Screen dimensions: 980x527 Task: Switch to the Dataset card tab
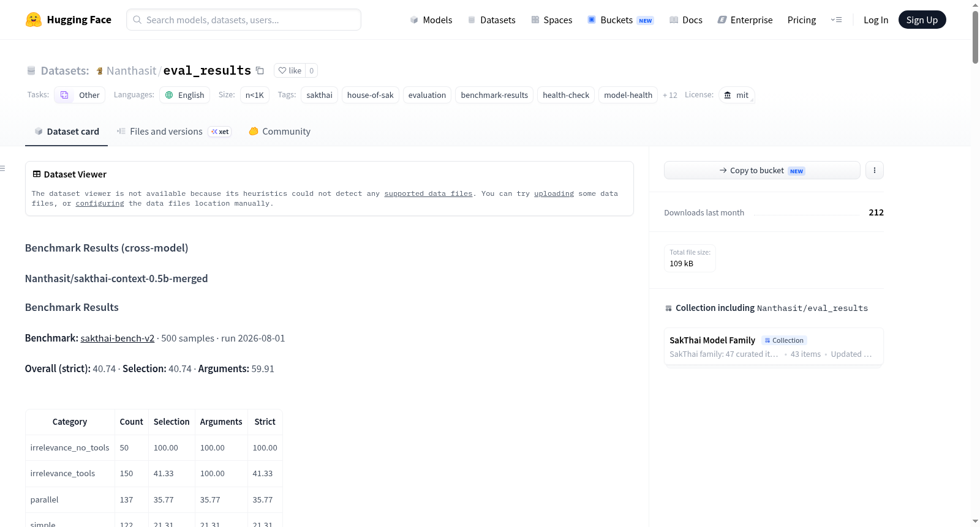tap(66, 132)
